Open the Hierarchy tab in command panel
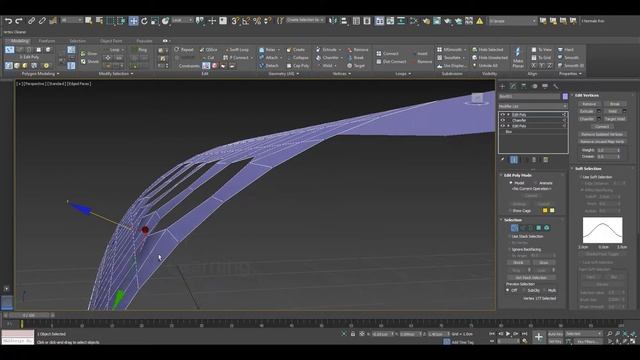Image resolution: width=640 pixels, height=360 pixels. point(524,86)
